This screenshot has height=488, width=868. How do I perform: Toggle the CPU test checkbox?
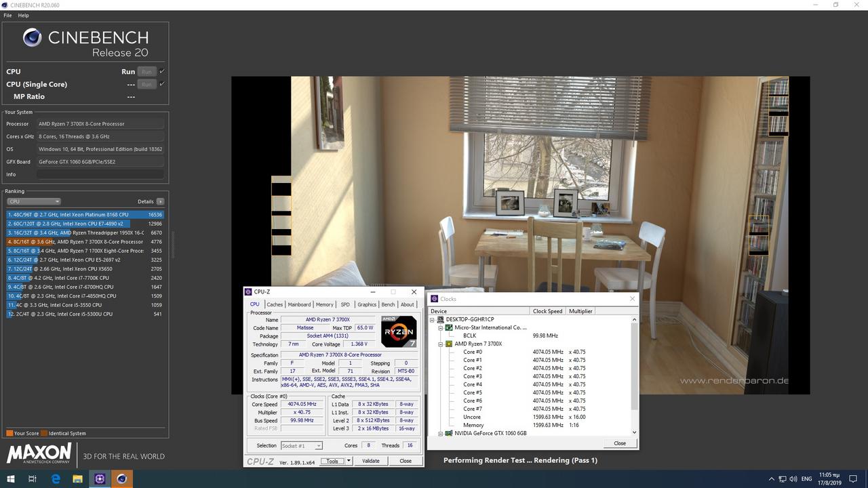[162, 71]
